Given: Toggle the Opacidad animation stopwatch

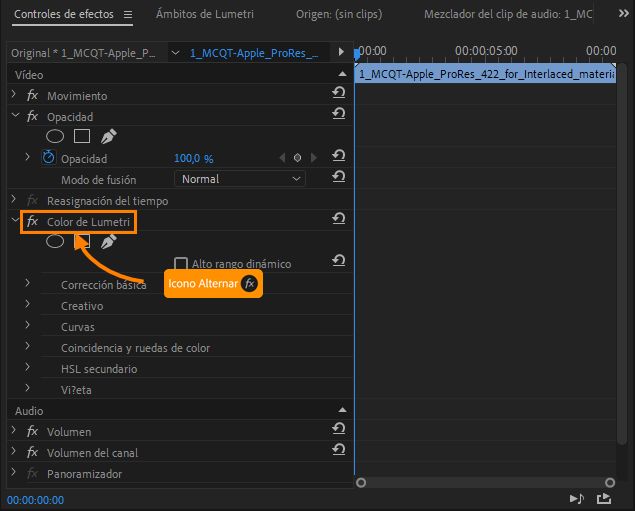Looking at the screenshot, I should pyautogui.click(x=49, y=157).
